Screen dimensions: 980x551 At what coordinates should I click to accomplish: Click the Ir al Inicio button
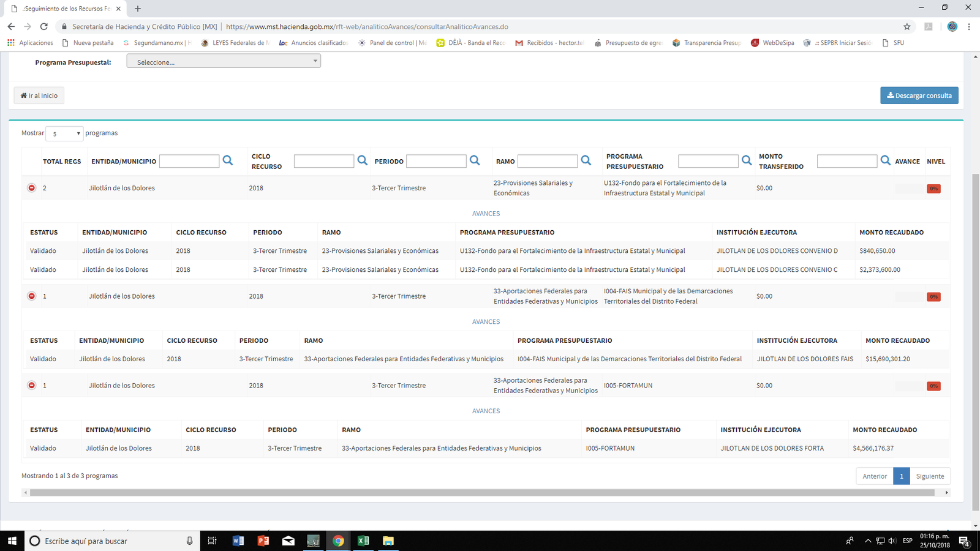pos(39,96)
